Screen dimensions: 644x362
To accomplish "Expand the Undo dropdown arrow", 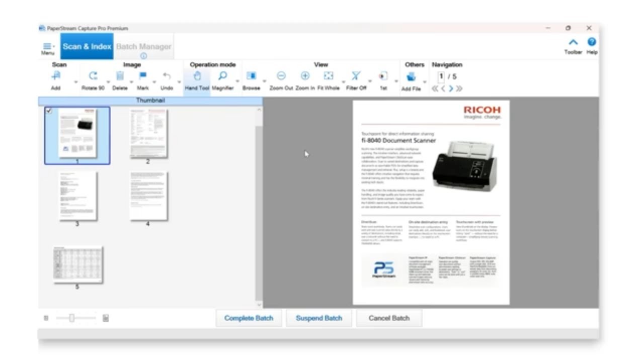I will tap(179, 82).
